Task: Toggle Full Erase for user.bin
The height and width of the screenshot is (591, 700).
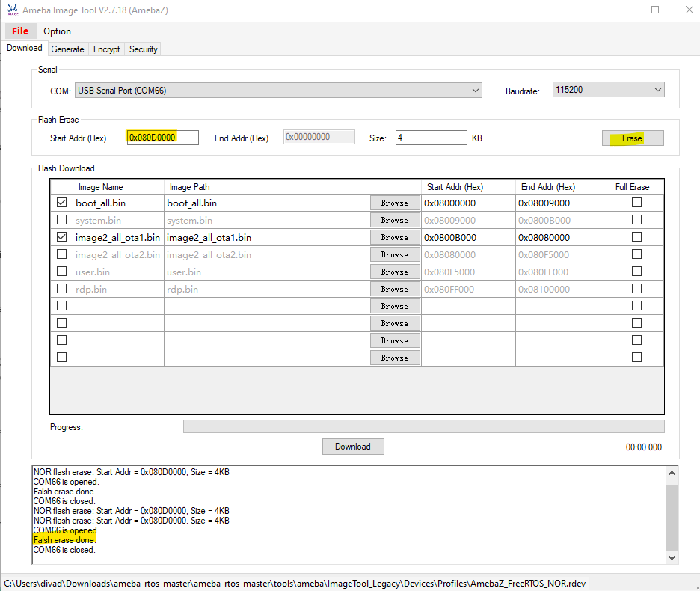Action: pos(636,271)
